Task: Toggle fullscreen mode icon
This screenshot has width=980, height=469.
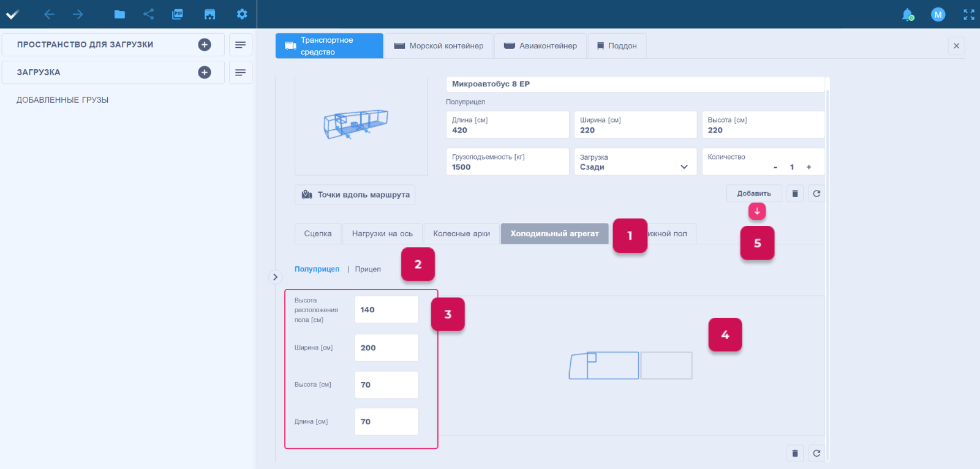Action: coord(969,15)
